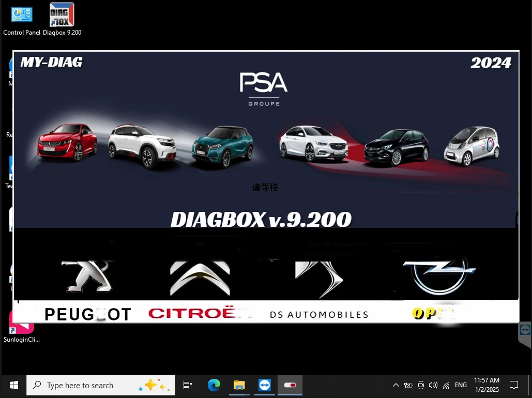Open the Windows Start menu
The width and height of the screenshot is (532, 398).
pos(14,385)
